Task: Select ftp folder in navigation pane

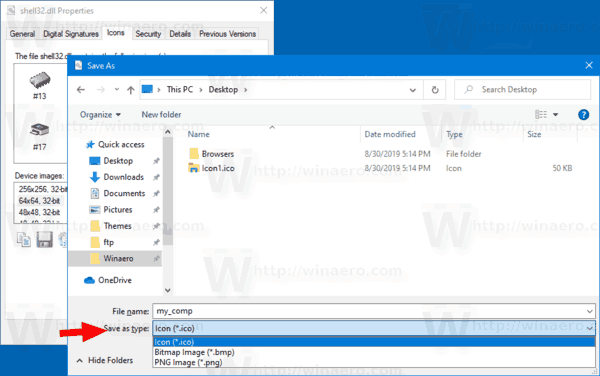Action: click(x=108, y=243)
